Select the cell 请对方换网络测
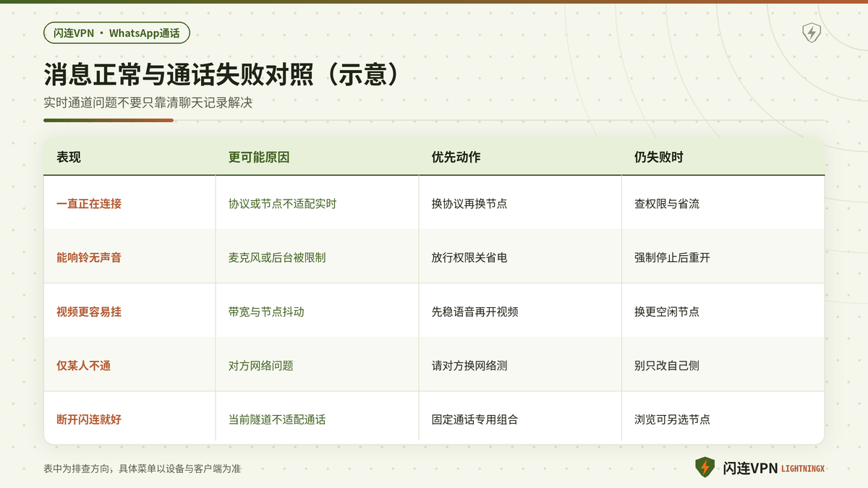This screenshot has width=868, height=488. [520, 365]
